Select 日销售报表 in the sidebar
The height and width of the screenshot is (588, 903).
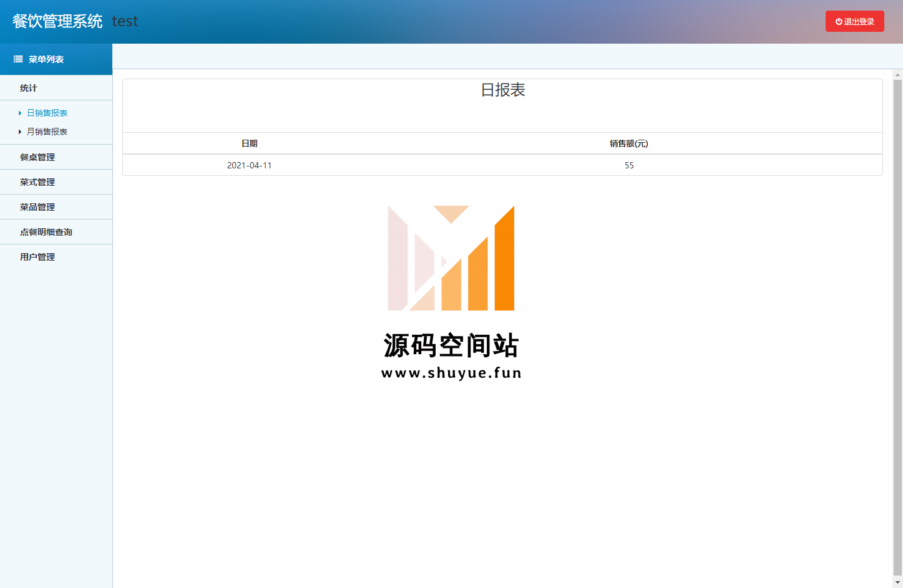47,113
